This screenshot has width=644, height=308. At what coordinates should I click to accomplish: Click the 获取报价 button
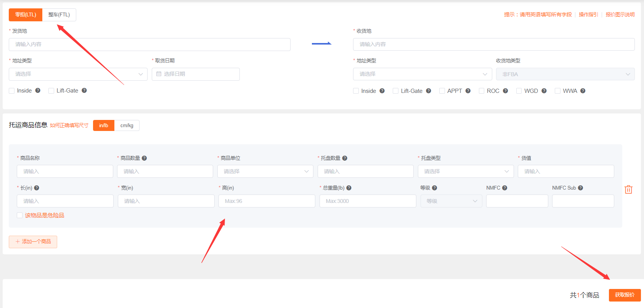point(625,295)
